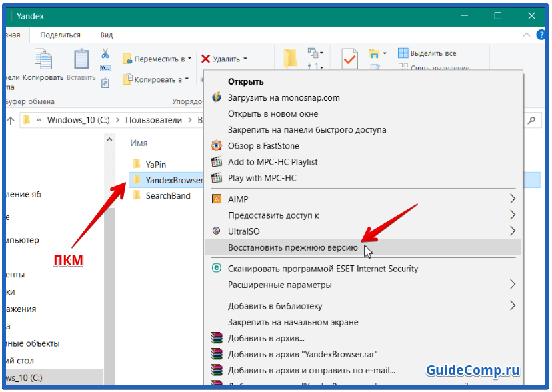Screen dimensions: 552x392
Task: Open the Поделиться ribbon tab
Action: pos(60,35)
